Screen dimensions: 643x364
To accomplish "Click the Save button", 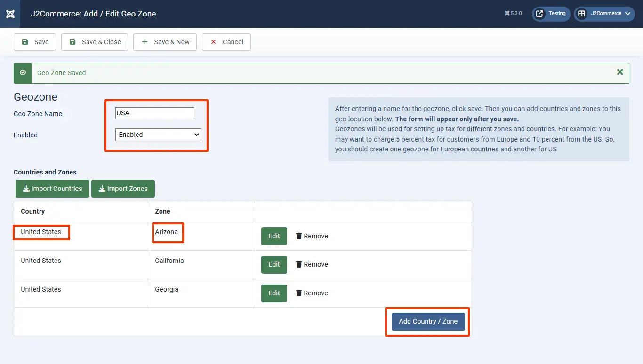I will [35, 42].
